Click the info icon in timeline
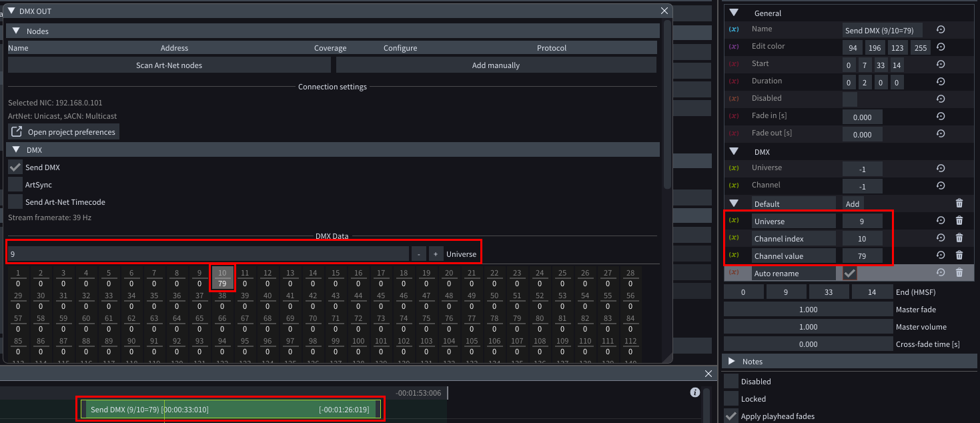Viewport: 980px width, 423px height. (694, 392)
